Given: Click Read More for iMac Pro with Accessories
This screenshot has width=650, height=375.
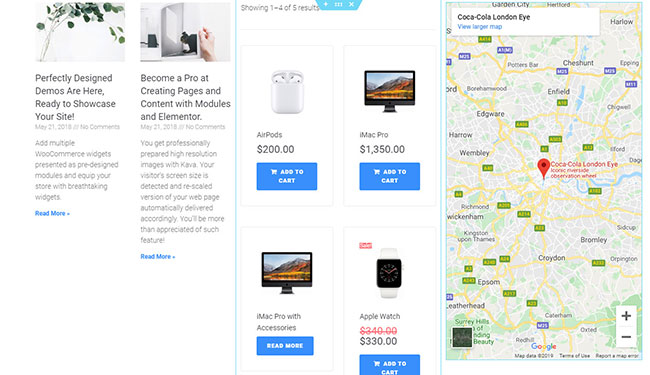Looking at the screenshot, I should click(285, 346).
